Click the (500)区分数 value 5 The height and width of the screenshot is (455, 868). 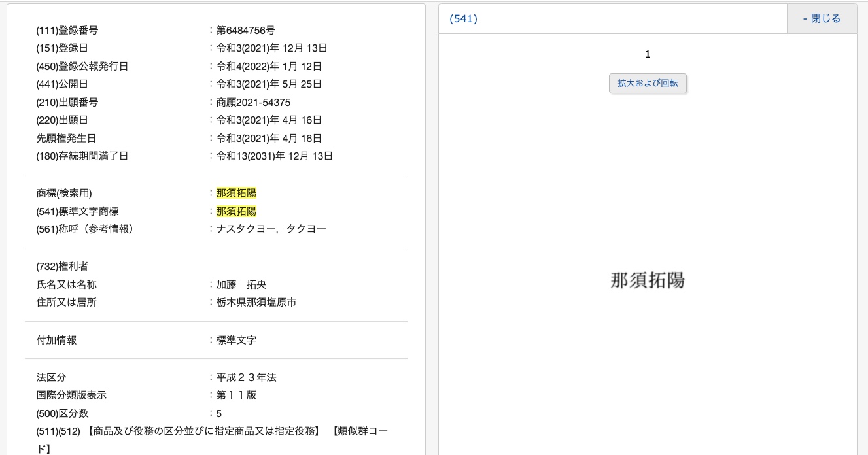click(219, 413)
